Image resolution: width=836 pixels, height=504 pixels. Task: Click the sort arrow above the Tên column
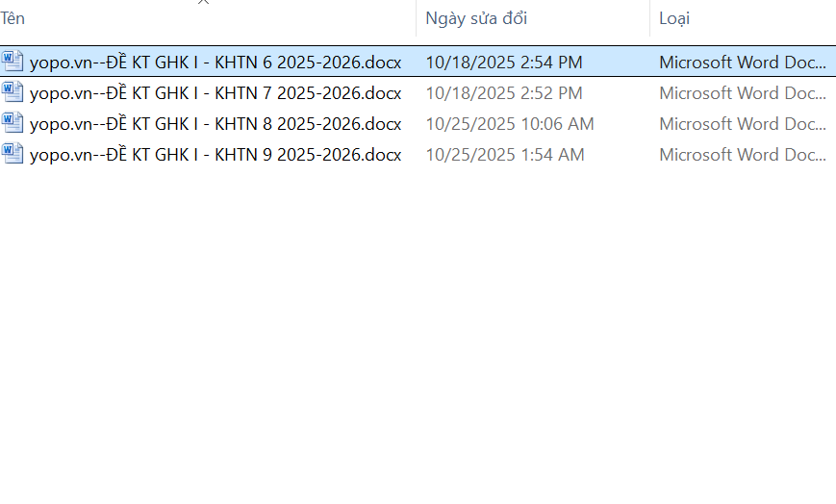203,3
